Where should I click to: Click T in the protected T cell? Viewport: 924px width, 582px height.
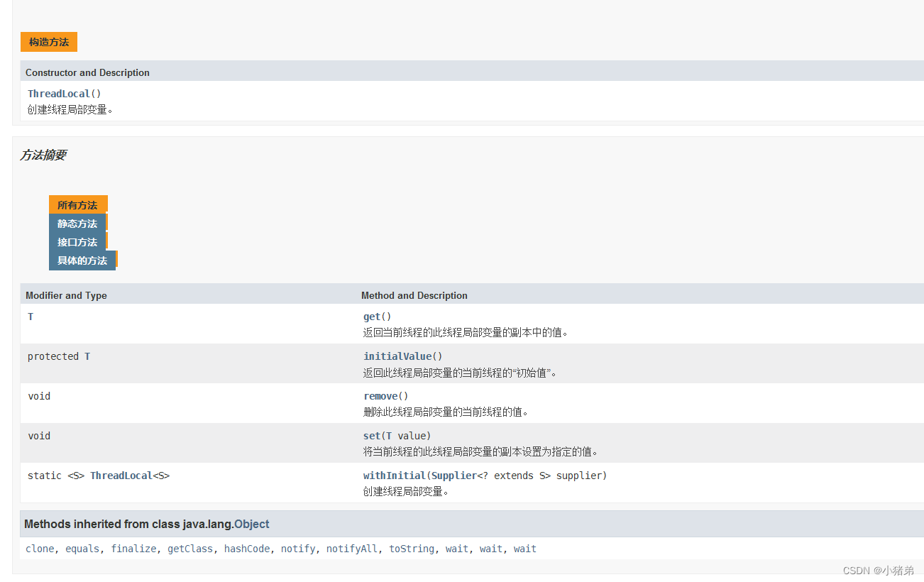coord(87,356)
